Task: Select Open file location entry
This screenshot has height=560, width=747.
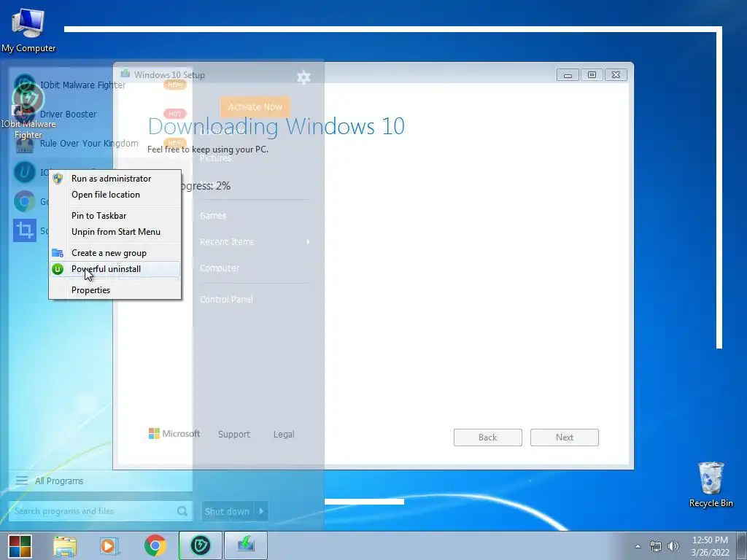Action: [x=115, y=195]
